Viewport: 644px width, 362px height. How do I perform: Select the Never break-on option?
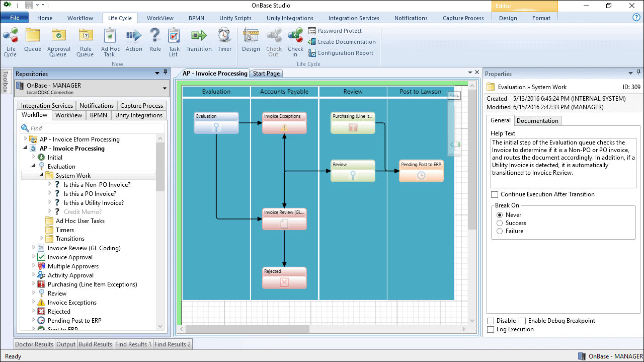[x=500, y=215]
